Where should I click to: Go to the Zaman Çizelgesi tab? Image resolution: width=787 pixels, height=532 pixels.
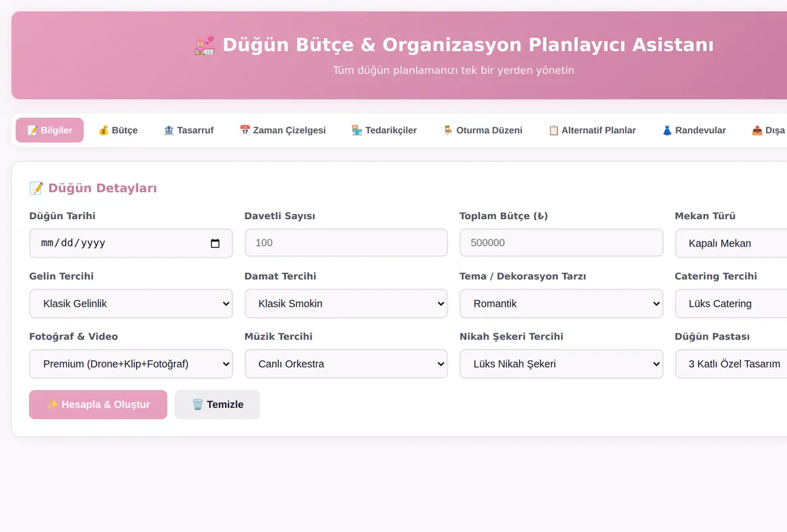click(x=283, y=130)
